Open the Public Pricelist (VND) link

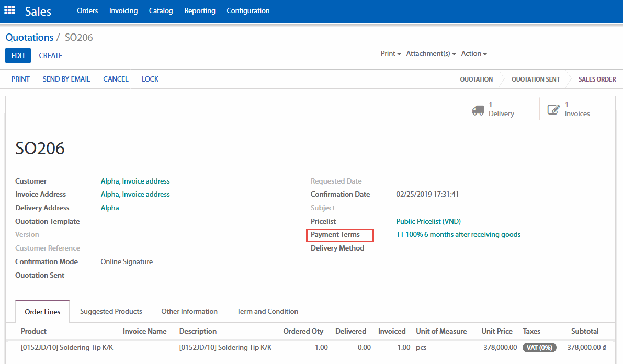(428, 221)
